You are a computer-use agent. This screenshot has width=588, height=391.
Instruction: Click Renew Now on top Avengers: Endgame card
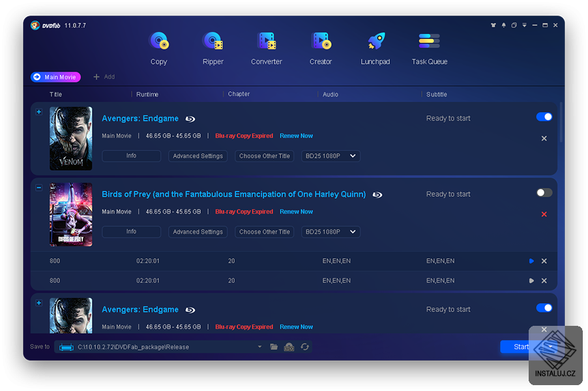point(296,136)
